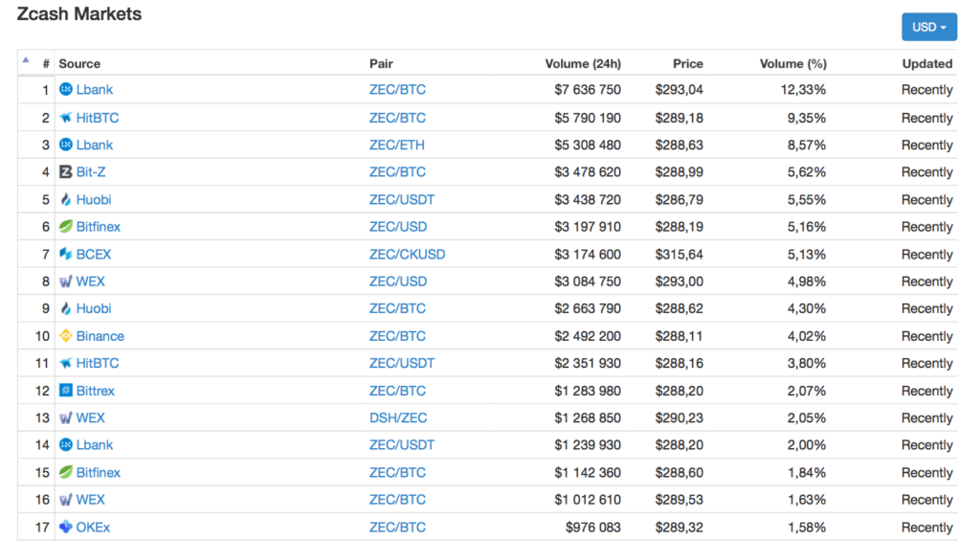Open ZEC/USD pair link for Bitfinex
Screen dimensions: 980x541
click(398, 226)
